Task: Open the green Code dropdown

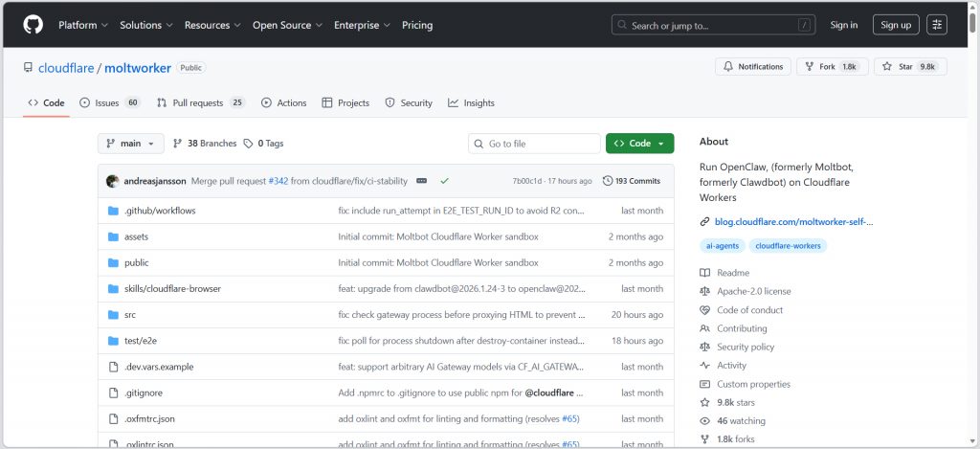Action: pyautogui.click(x=639, y=144)
